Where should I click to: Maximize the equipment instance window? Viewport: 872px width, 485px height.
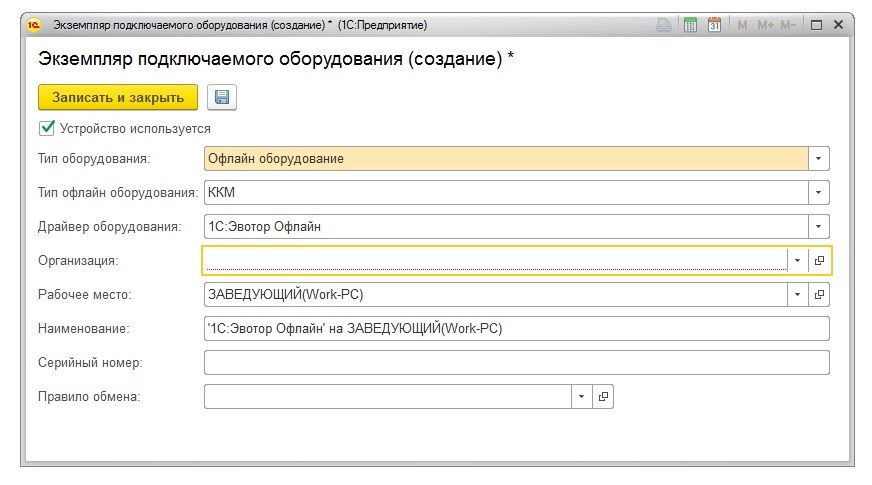coord(816,25)
